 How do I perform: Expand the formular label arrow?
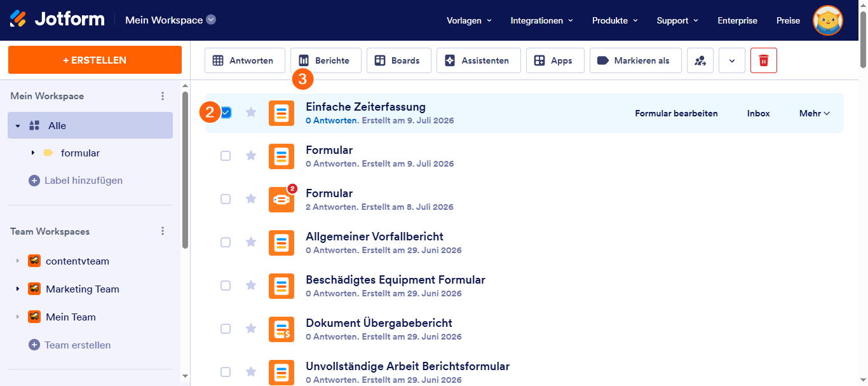tap(32, 153)
